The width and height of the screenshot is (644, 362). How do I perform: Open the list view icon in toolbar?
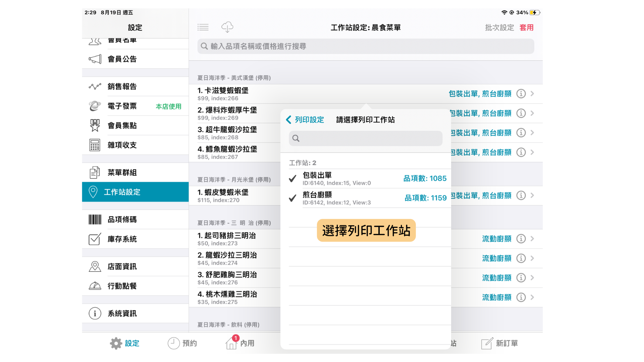pos(203,27)
